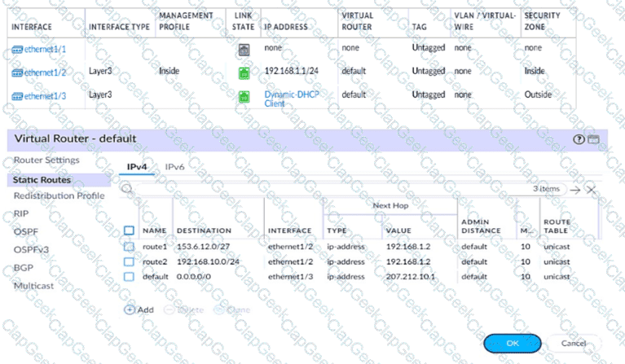Tick the default route checkbox
625x364 pixels.
click(129, 276)
